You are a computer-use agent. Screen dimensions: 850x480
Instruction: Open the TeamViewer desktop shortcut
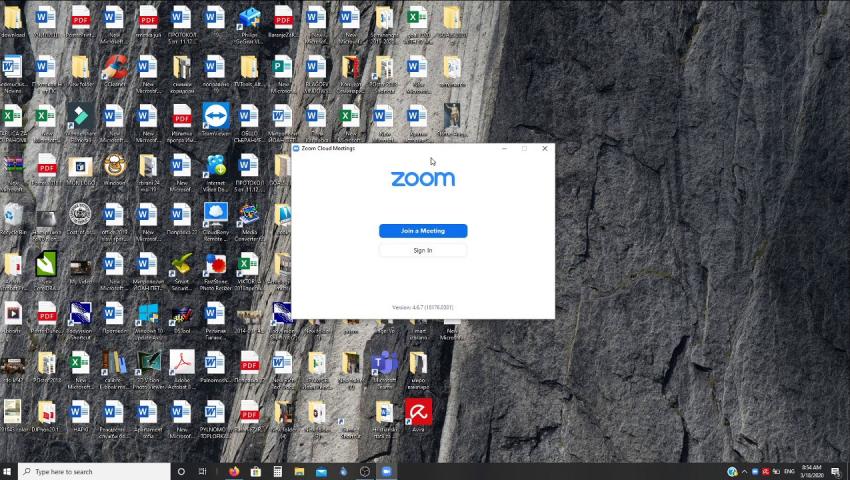(x=216, y=121)
